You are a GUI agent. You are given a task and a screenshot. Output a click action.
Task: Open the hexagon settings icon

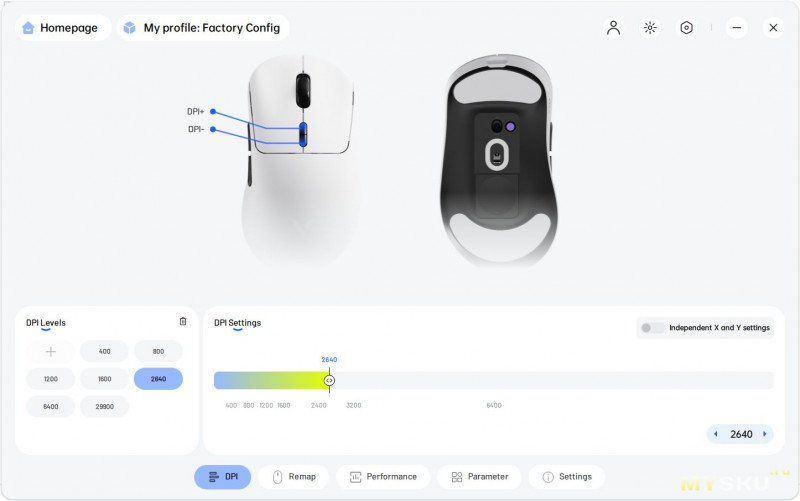pyautogui.click(x=686, y=28)
